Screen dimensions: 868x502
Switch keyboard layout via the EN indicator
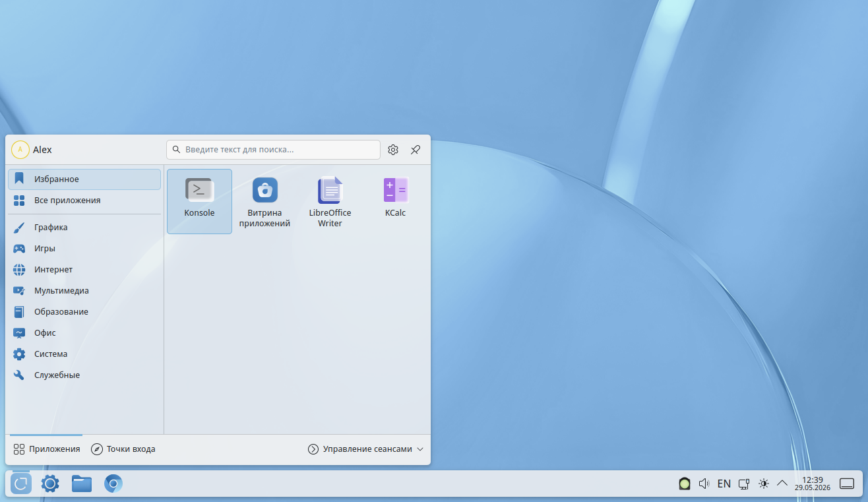point(724,484)
